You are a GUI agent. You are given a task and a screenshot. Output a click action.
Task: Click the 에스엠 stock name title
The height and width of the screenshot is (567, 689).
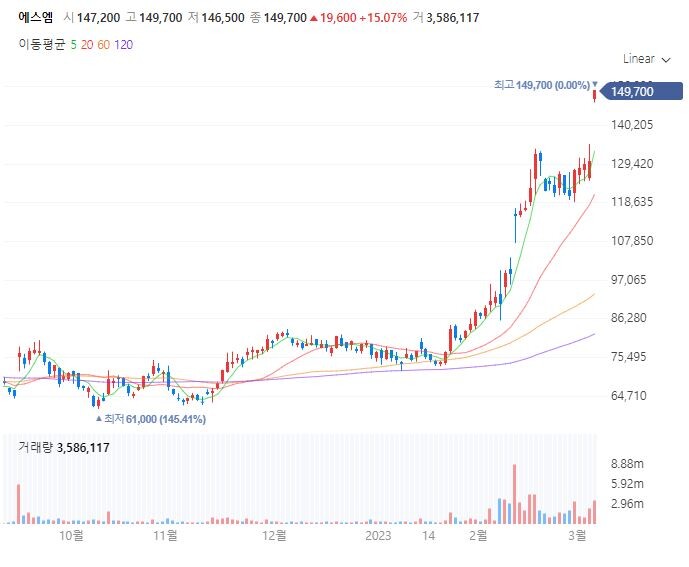pos(35,18)
